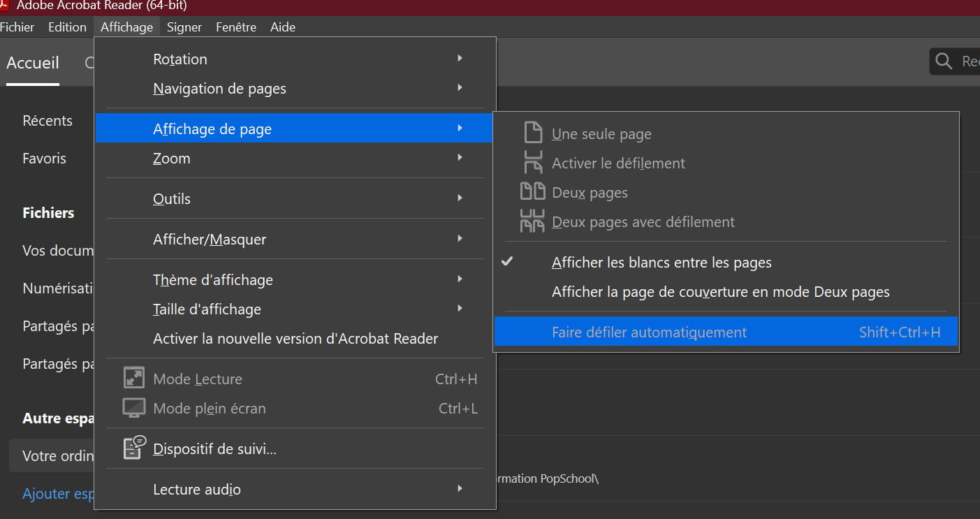Expand the Taille d'affichage submenu arrow

point(460,308)
